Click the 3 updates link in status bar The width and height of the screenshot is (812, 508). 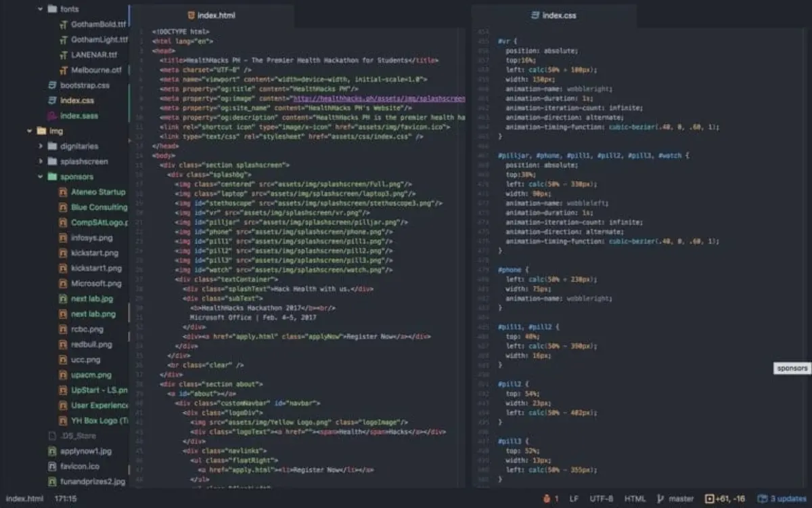coord(789,499)
